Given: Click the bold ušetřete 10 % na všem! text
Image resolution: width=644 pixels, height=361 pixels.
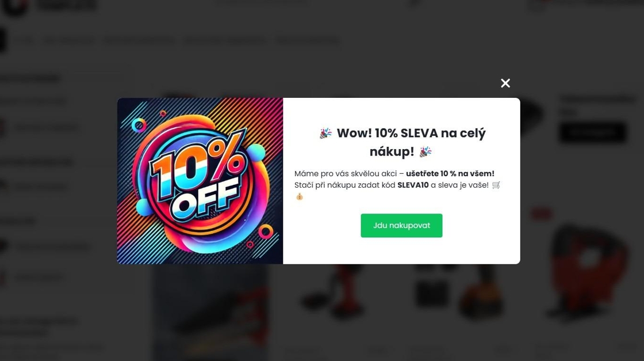Looking at the screenshot, I should click(x=450, y=173).
